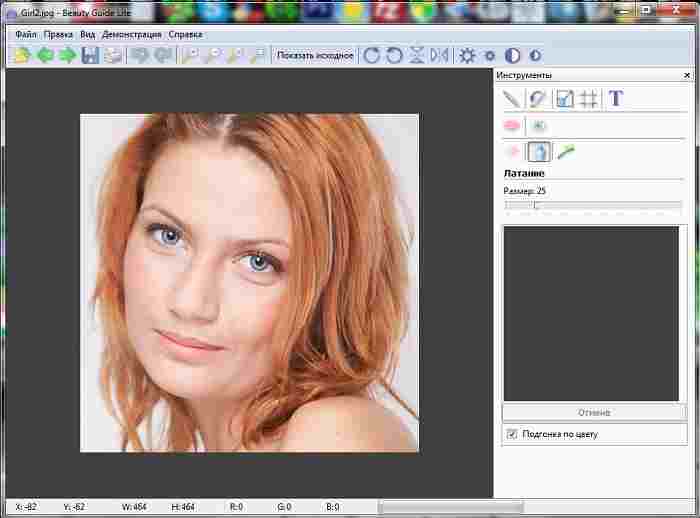Open an image with the yellow folder icon
The height and width of the screenshot is (518, 700).
(x=21, y=55)
